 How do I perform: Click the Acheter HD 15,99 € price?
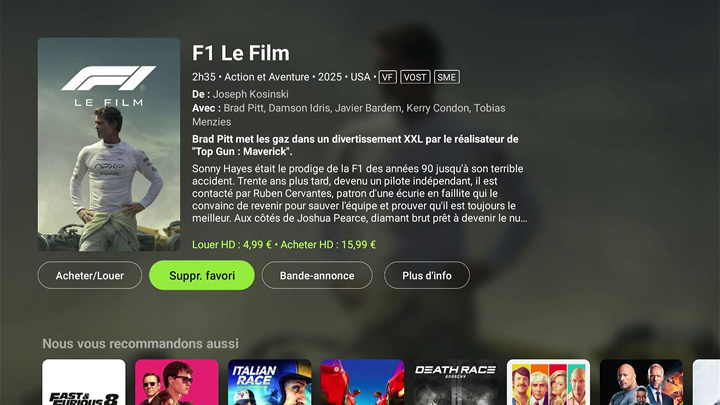coord(328,245)
